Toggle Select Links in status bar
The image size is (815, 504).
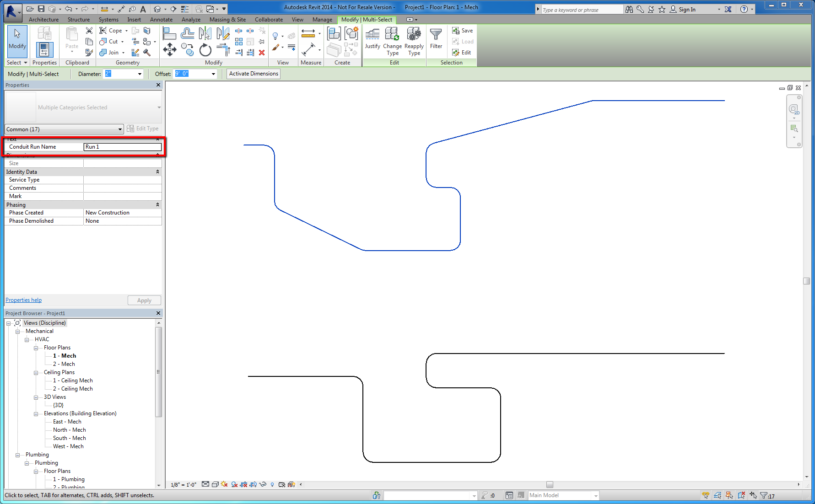(x=706, y=495)
